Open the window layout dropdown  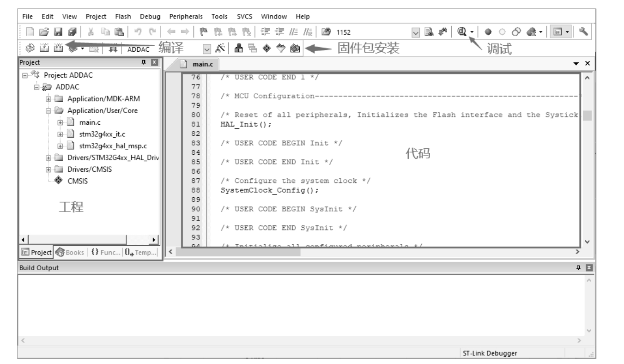pyautogui.click(x=567, y=32)
